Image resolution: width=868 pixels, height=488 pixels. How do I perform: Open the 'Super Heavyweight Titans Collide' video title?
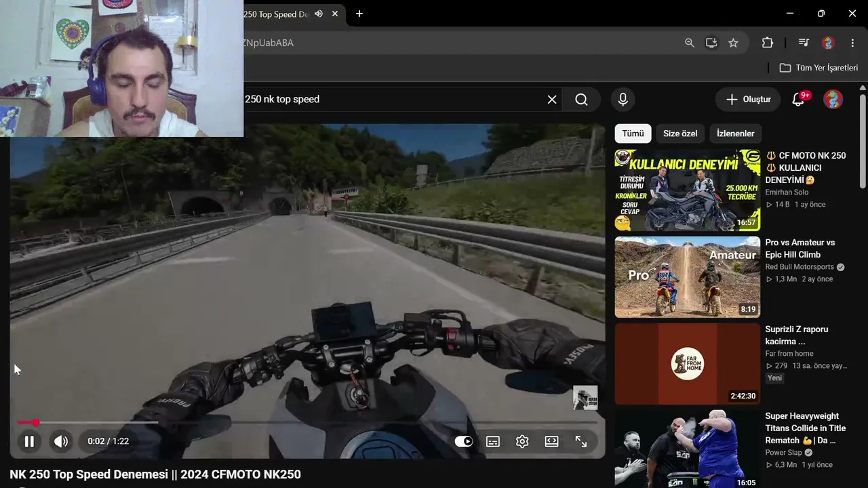pyautogui.click(x=806, y=428)
